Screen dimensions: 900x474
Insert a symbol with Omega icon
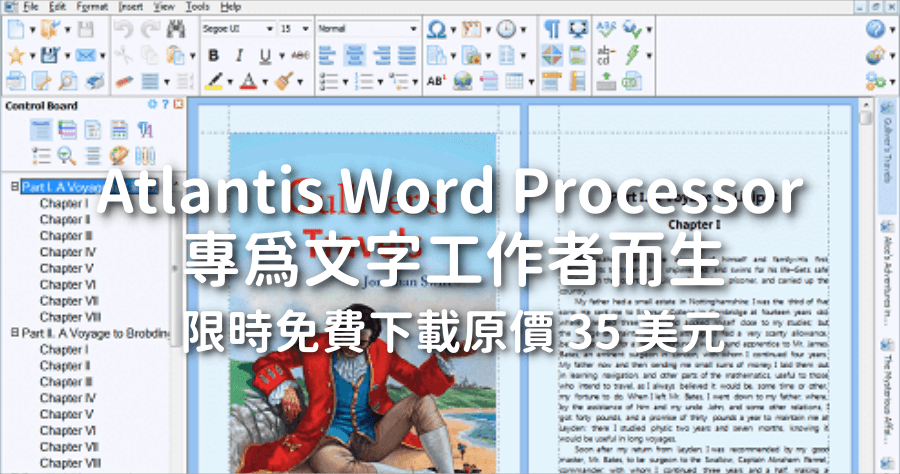point(436,29)
